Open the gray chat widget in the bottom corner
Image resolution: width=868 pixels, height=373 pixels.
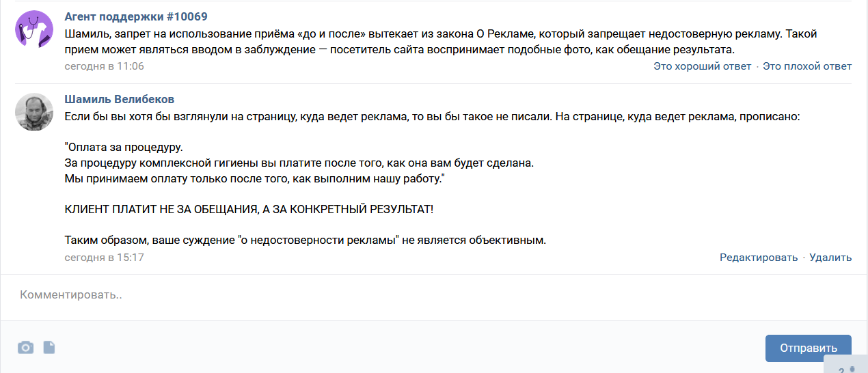coord(846,365)
